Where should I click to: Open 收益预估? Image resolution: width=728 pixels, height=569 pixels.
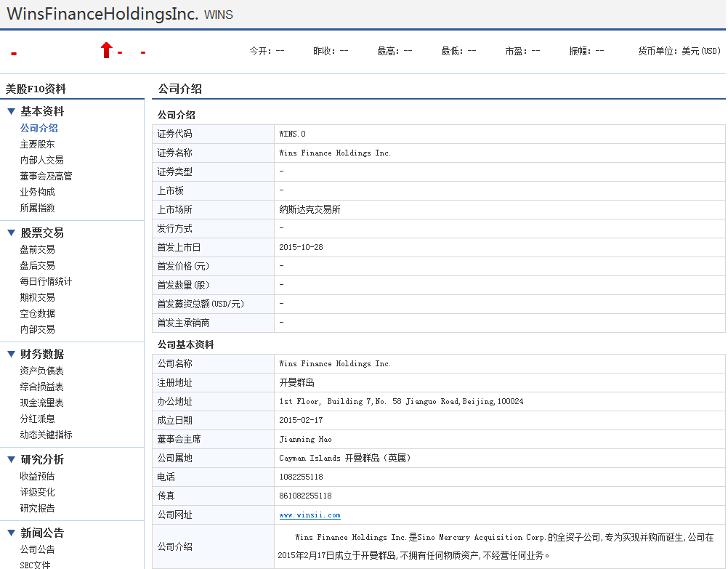click(37, 476)
